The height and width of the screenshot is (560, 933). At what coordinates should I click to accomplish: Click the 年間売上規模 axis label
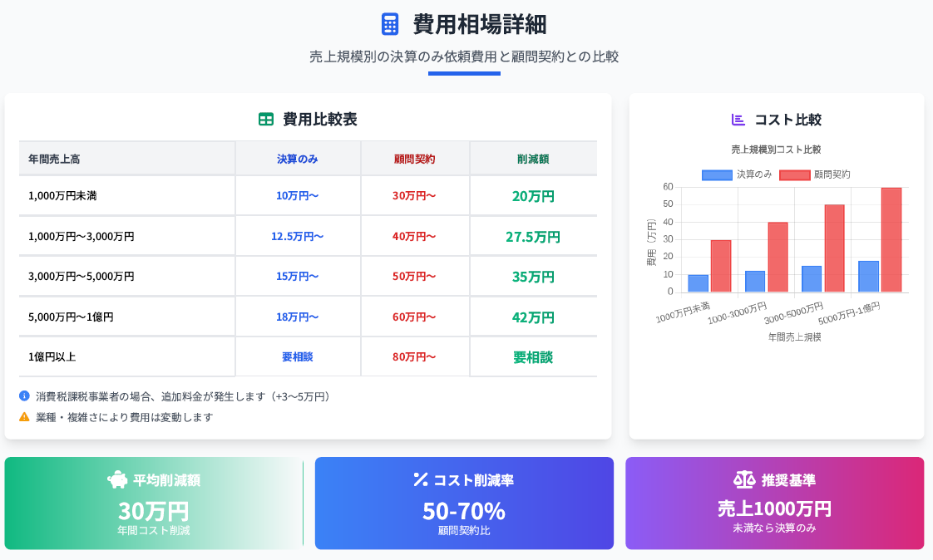[794, 337]
